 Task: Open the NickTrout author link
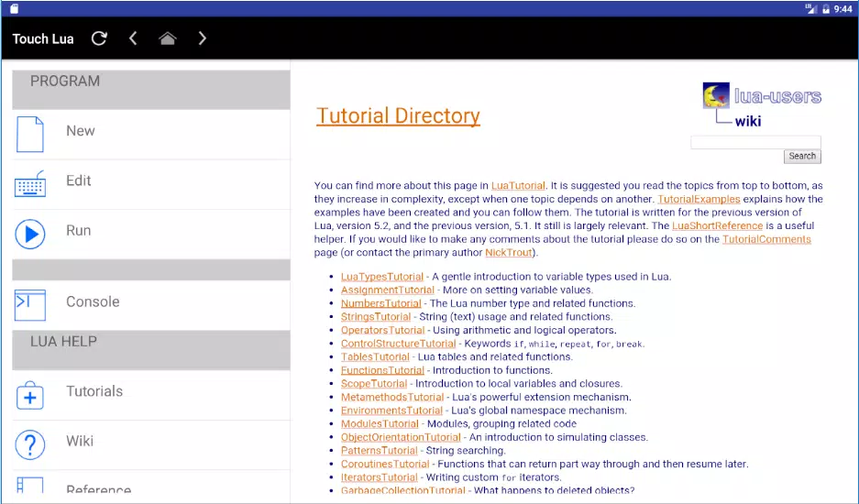(x=509, y=253)
